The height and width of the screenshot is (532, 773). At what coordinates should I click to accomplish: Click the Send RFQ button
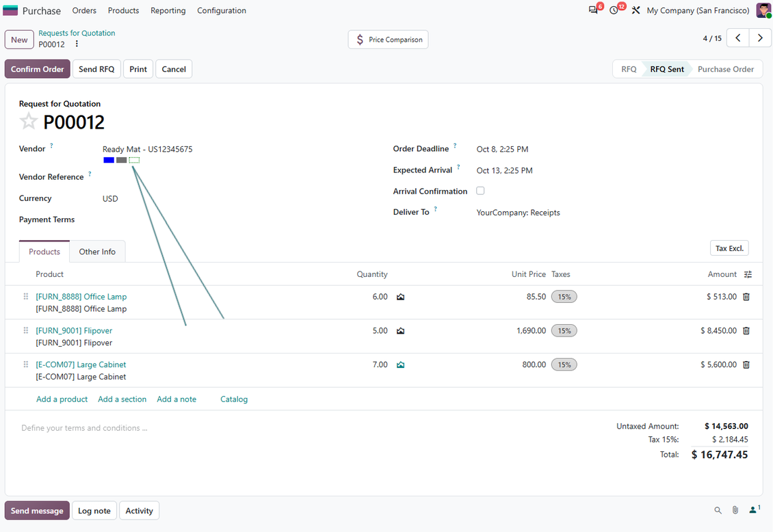(x=96, y=69)
